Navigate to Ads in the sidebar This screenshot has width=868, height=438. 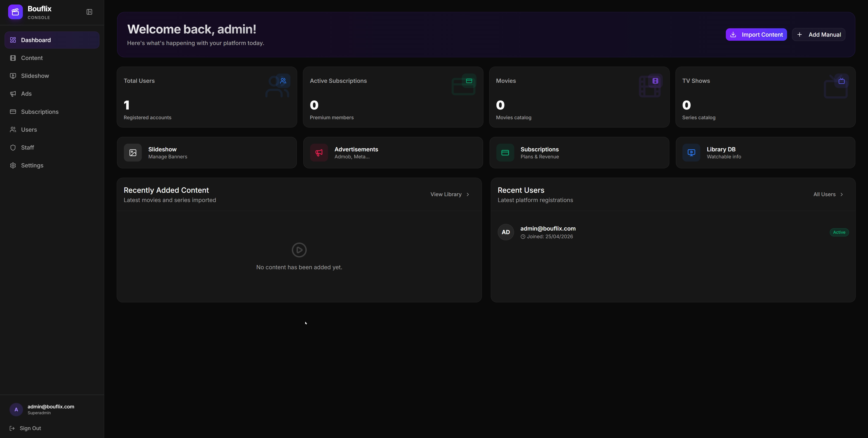click(52, 94)
